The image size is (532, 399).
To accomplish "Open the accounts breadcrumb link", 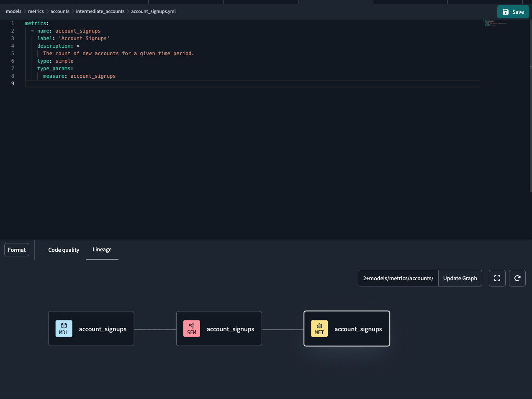I will coord(60,11).
